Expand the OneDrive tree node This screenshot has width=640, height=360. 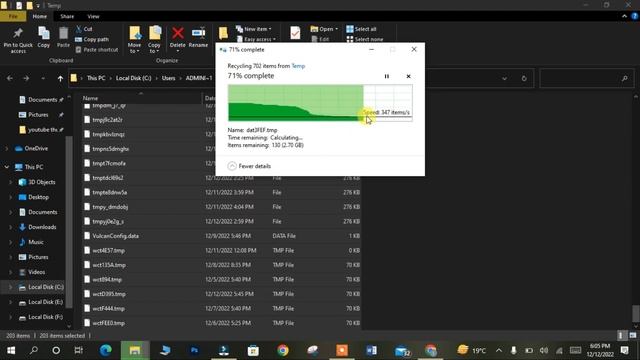point(7,149)
